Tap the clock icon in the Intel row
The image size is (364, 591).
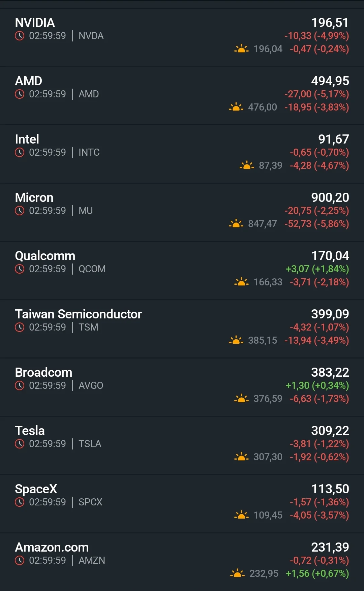[20, 152]
